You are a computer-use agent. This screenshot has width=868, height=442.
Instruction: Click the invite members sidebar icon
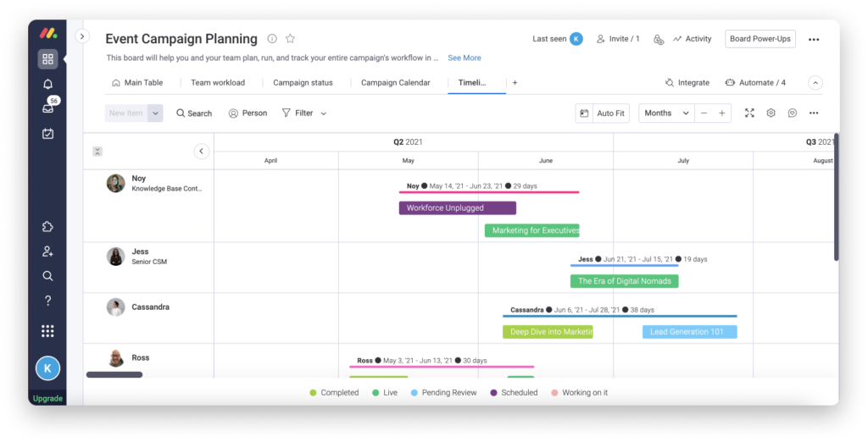click(47, 251)
